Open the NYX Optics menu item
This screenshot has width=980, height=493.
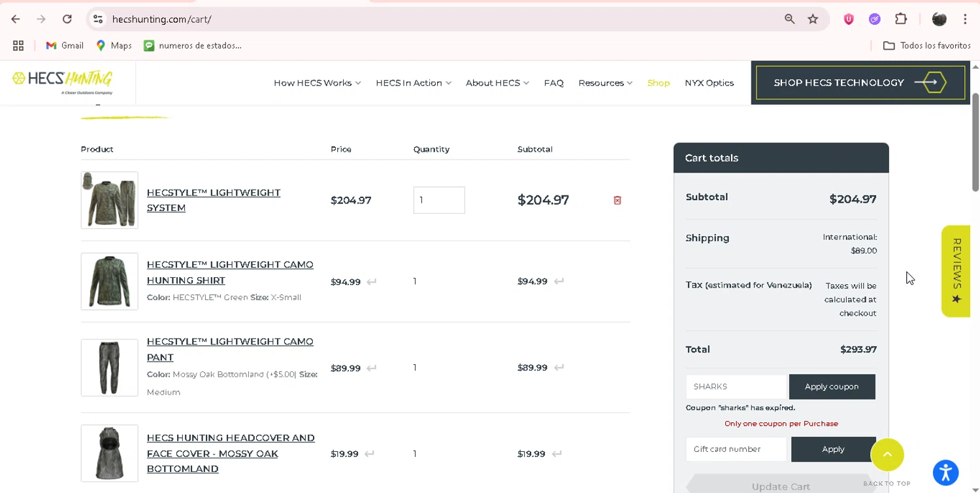[709, 83]
